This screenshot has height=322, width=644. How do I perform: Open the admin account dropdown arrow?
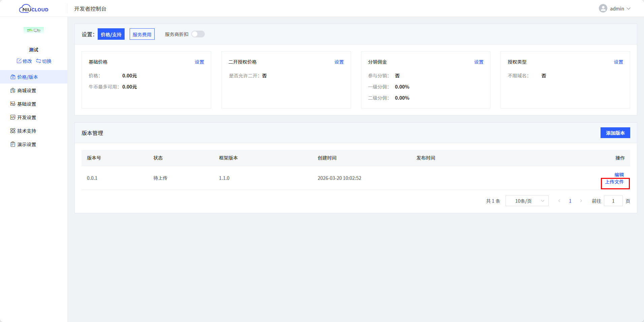coord(629,9)
